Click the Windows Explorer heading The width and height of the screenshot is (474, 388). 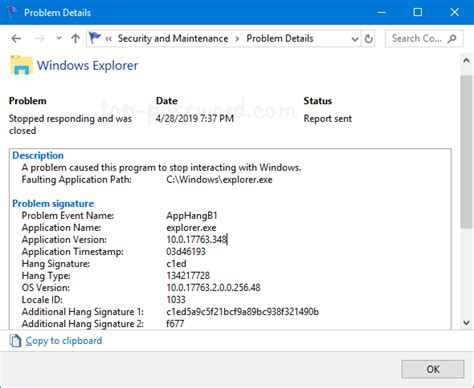87,65
